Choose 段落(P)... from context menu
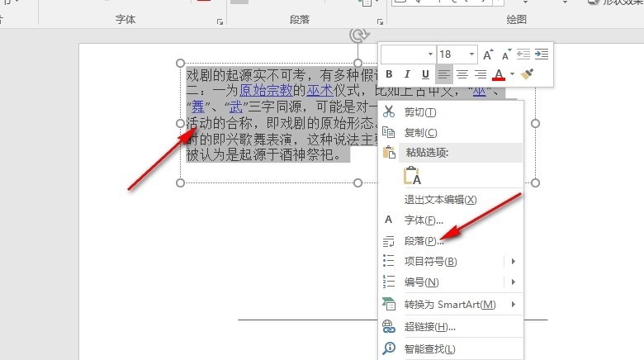This screenshot has width=644, height=360. [424, 241]
